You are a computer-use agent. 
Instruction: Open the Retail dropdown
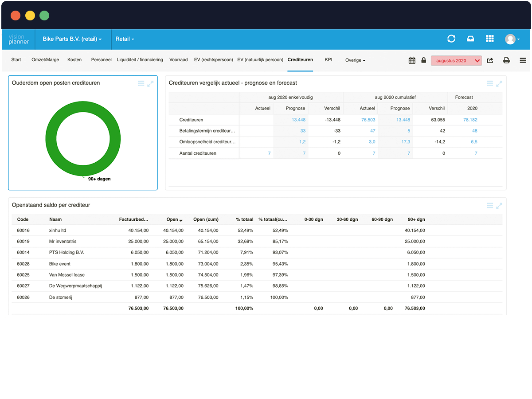point(125,39)
